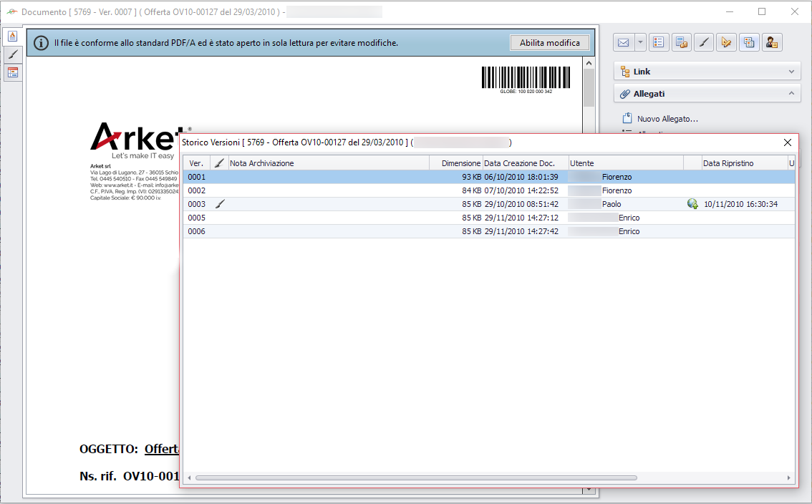812x504 pixels.
Task: Open the email send icon in the toolbar
Action: tap(622, 42)
